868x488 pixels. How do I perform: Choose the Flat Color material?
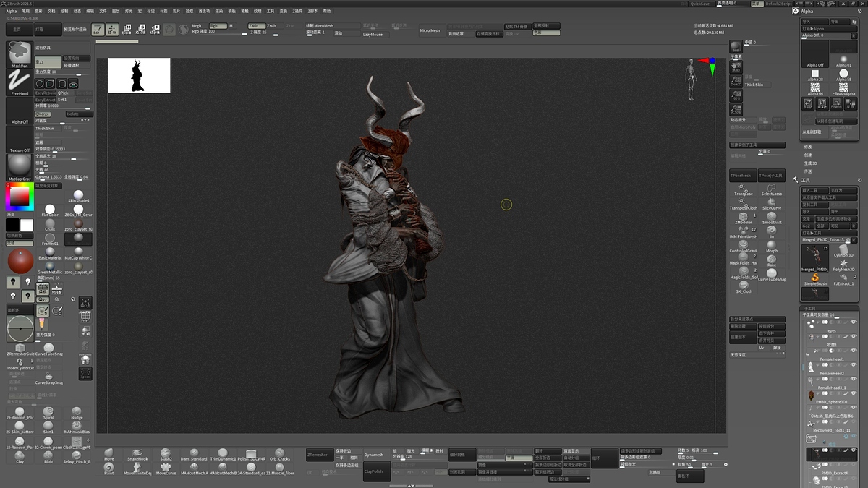click(50, 210)
